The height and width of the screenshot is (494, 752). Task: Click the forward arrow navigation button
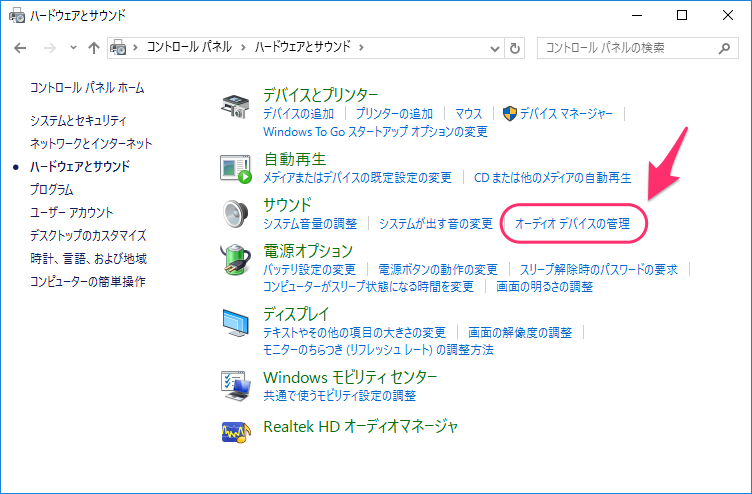tap(50, 48)
